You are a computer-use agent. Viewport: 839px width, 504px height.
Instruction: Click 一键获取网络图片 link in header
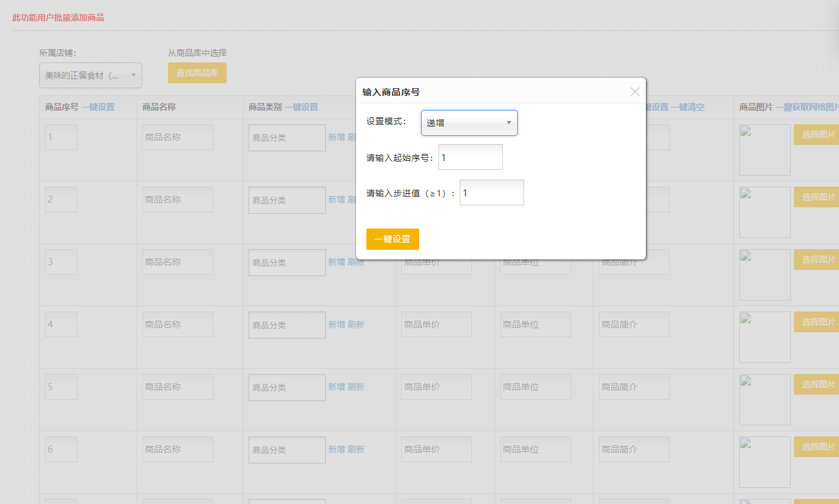point(807,107)
